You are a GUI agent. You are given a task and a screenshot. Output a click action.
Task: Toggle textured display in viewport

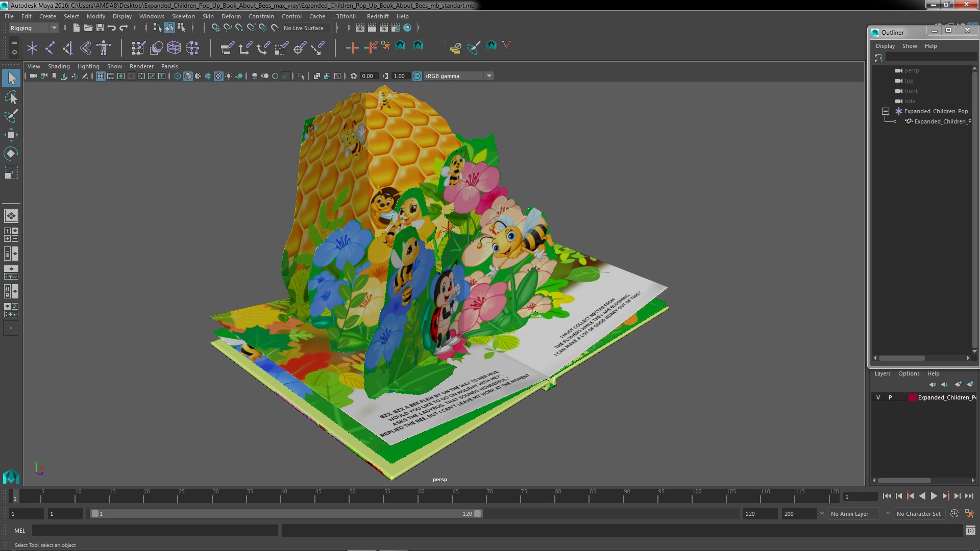point(218,76)
